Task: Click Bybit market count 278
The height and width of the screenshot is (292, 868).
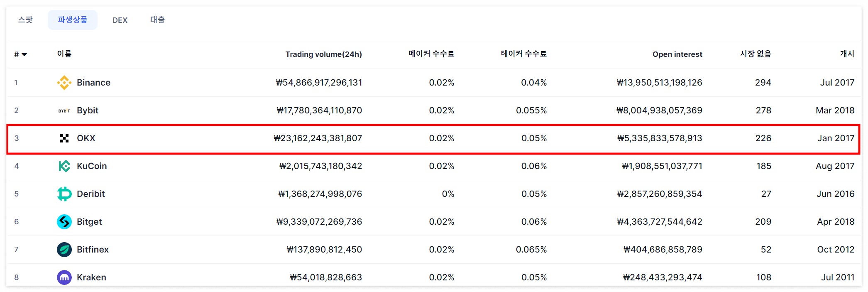Action: [x=763, y=110]
